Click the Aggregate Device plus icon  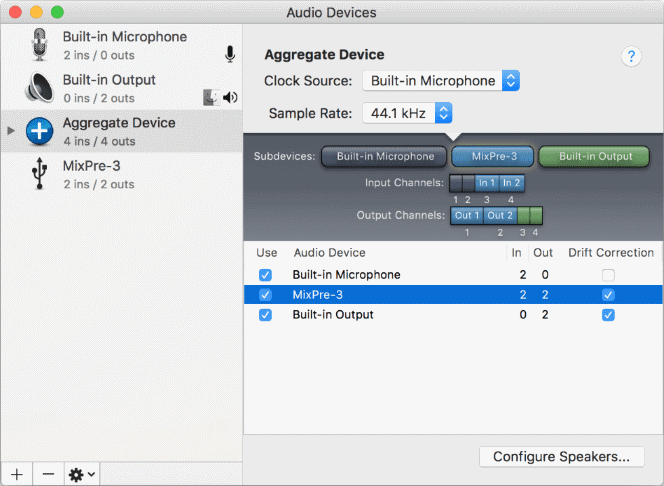pos(39,131)
